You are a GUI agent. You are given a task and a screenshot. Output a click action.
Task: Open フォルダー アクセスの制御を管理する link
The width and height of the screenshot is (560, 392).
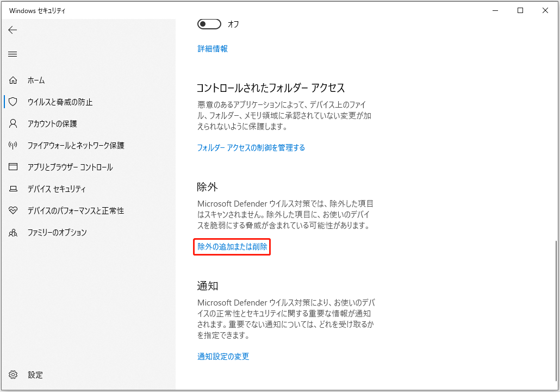(251, 147)
